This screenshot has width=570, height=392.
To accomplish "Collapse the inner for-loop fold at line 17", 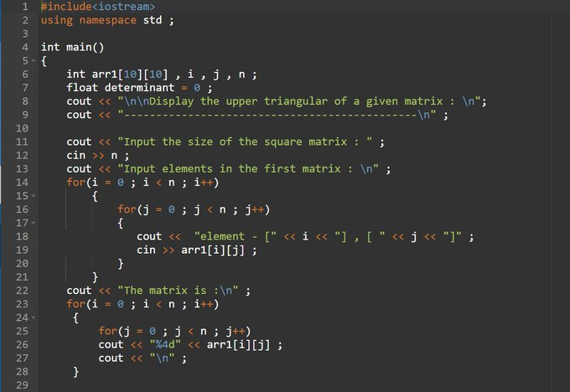I will click(x=34, y=223).
